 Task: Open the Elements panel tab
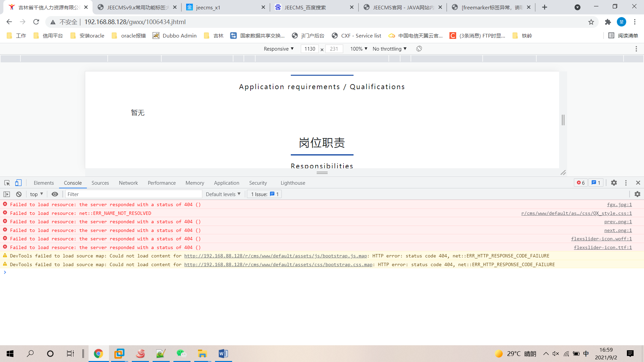[x=44, y=183]
